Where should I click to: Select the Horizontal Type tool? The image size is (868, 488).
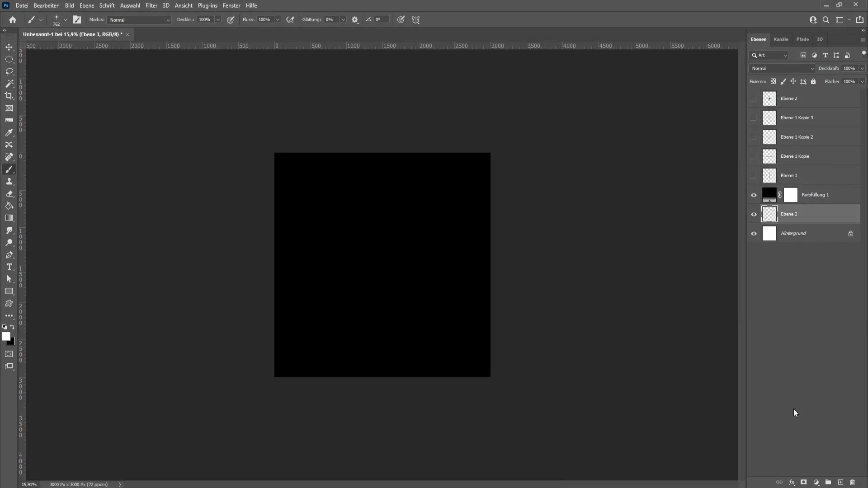[9, 267]
